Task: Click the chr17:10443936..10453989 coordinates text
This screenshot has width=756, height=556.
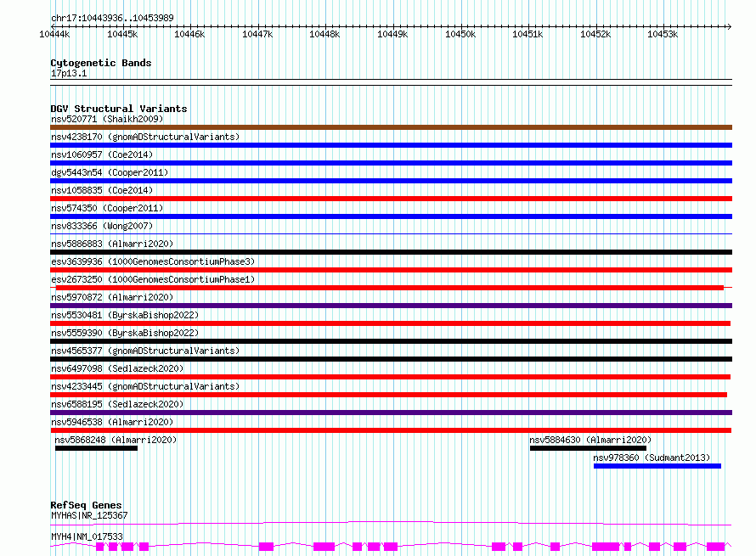Action: click(112, 18)
